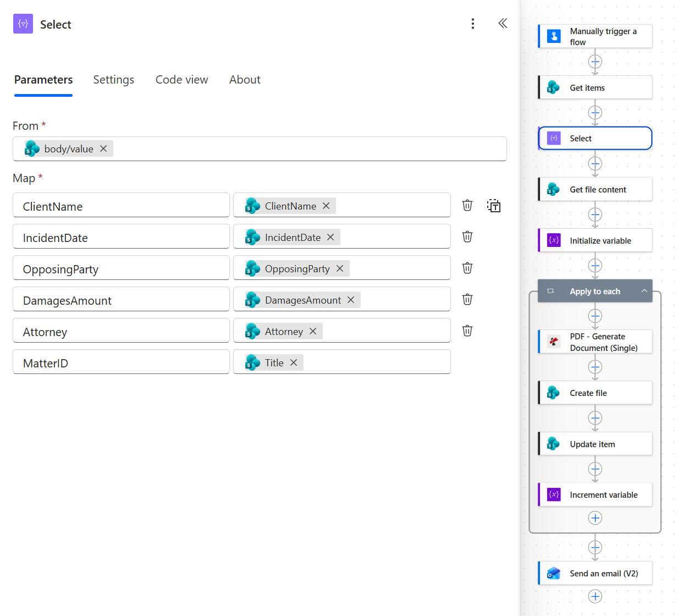Image resolution: width=678 pixels, height=616 pixels.
Task: Insert step after Get file content
Action: tap(595, 215)
